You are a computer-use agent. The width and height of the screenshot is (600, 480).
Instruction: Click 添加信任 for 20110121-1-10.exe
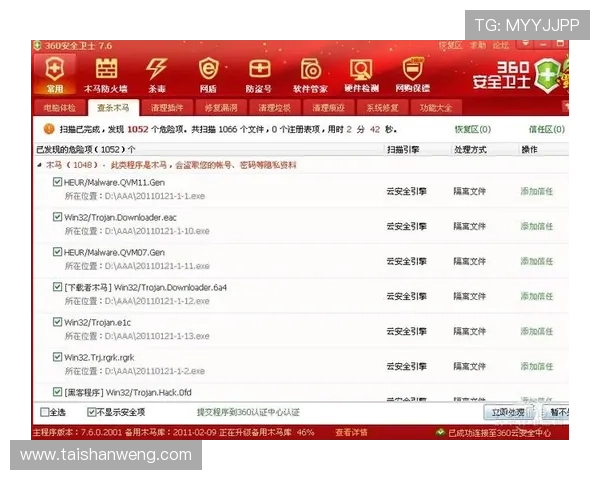[537, 226]
